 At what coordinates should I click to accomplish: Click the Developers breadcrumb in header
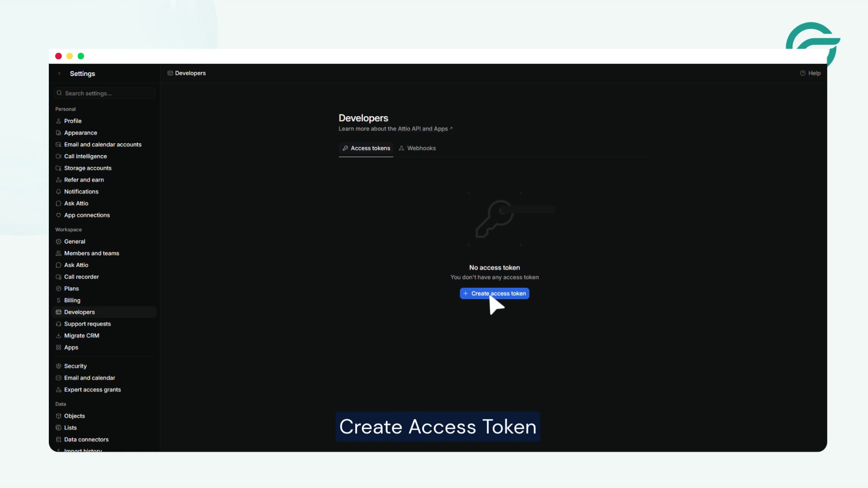[186, 73]
